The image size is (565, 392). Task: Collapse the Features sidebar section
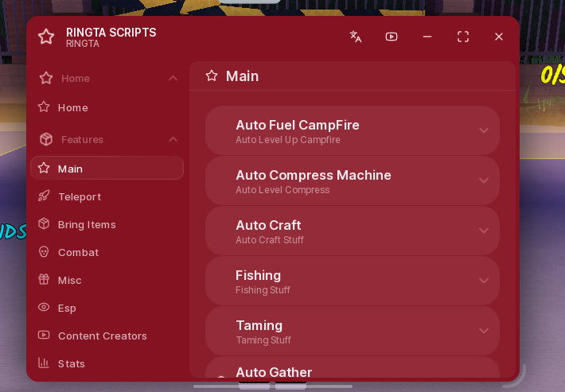(x=173, y=139)
